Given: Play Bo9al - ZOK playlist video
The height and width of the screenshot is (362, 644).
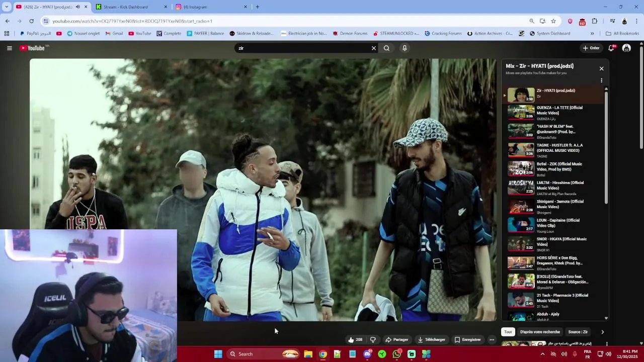Looking at the screenshot, I should click(x=553, y=169).
